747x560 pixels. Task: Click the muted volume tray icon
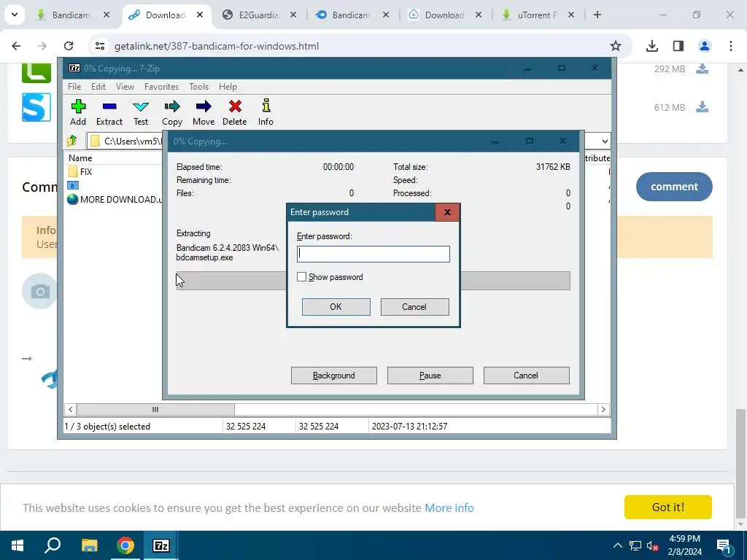coord(652,545)
